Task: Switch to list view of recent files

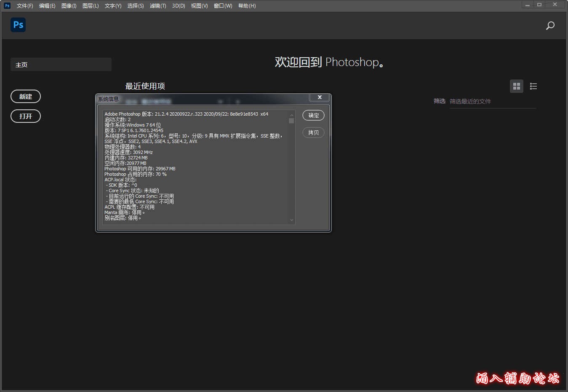Action: pyautogui.click(x=533, y=86)
